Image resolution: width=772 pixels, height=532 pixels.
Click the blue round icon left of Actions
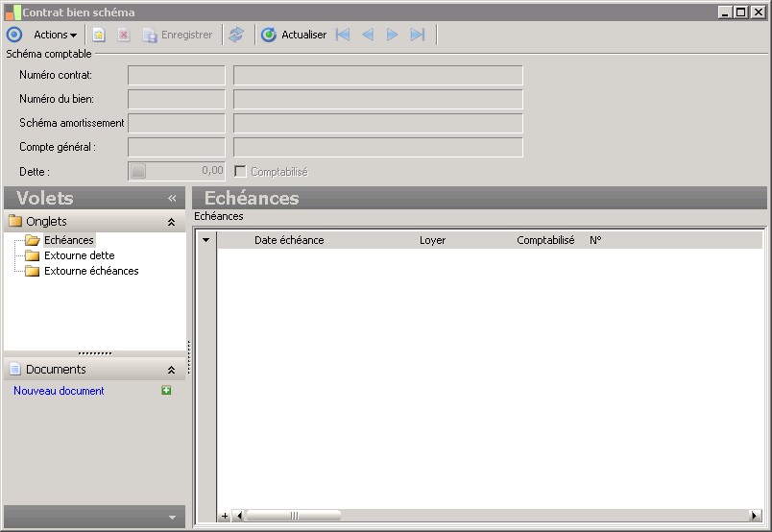click(x=14, y=35)
